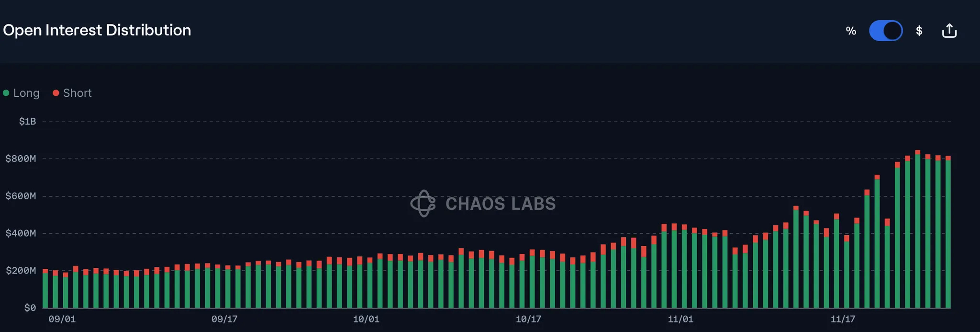Screen dimensions: 980x332
Task: Click the Open Interest Distribution title
Action: [x=97, y=30]
